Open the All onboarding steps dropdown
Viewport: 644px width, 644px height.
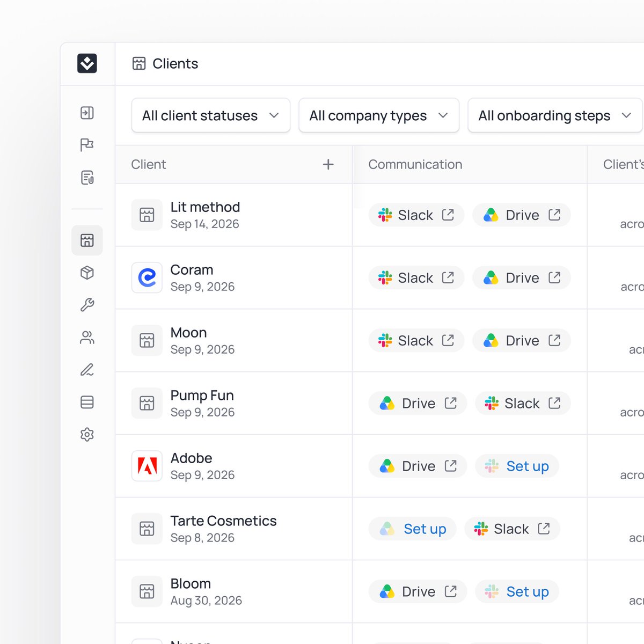pos(555,115)
